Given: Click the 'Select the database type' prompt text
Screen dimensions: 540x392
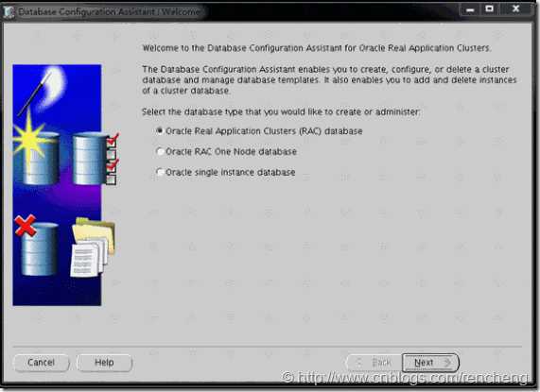Looking at the screenshot, I should (x=281, y=112).
